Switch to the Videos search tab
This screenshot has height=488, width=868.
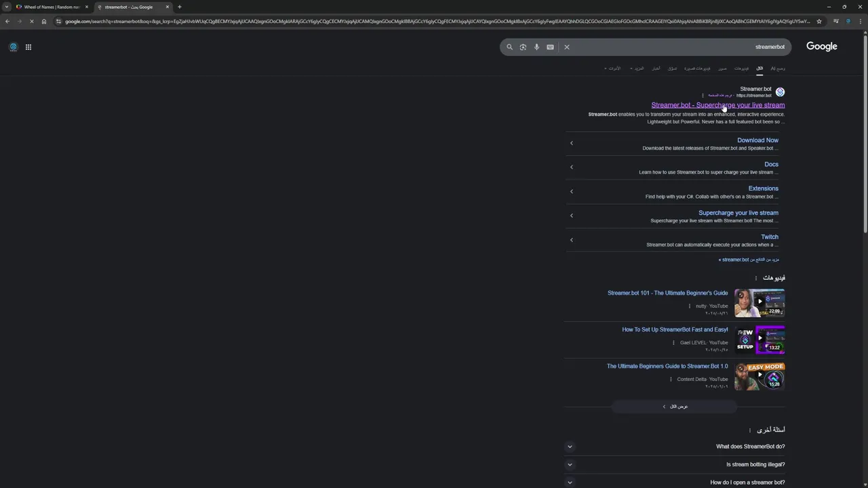742,68
